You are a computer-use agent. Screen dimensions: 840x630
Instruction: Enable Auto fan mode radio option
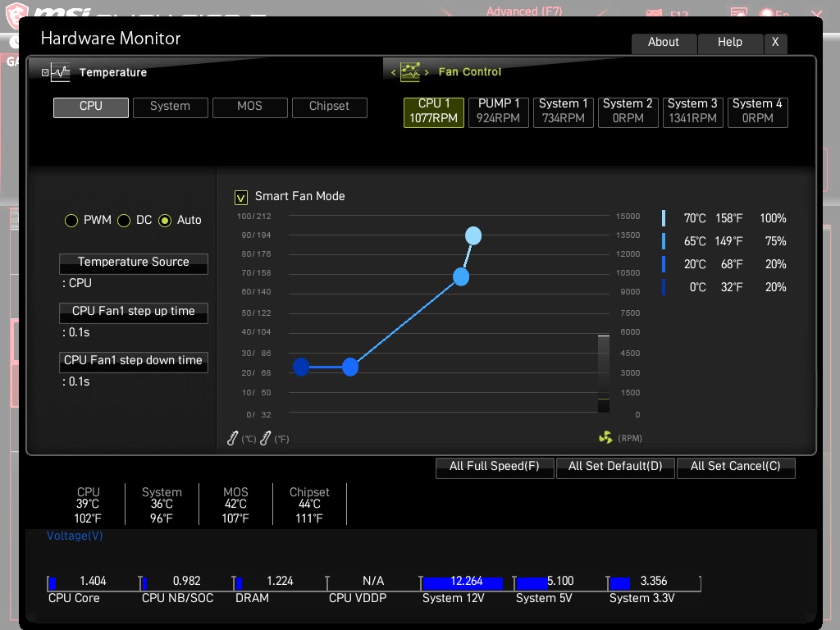165,221
